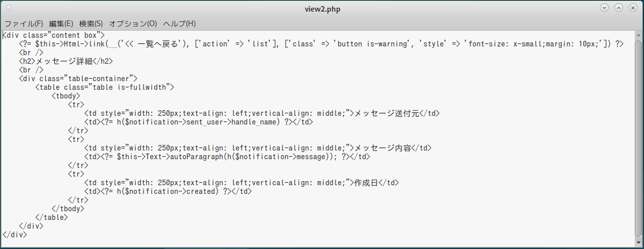This screenshot has width=644, height=249.
Task: Place cursor in the メッセージ送付元 cell line
Action: tap(261, 113)
